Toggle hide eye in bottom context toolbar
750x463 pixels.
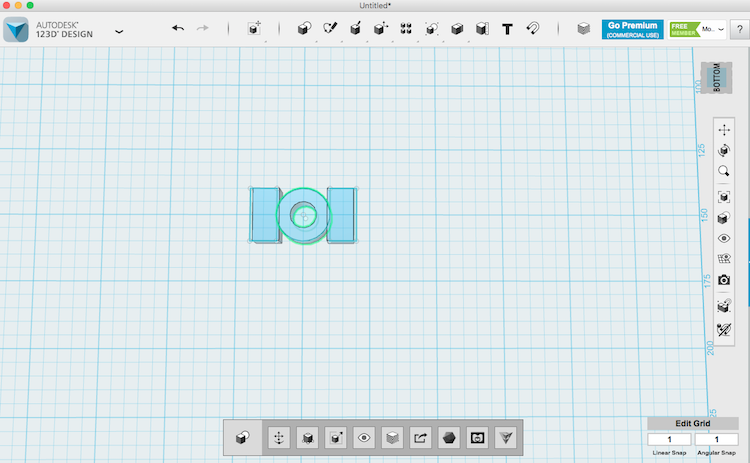(364, 438)
